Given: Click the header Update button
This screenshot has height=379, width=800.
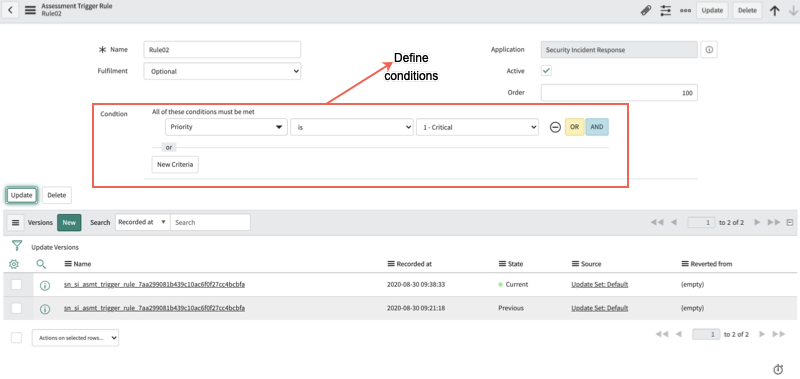Looking at the screenshot, I should pos(712,10).
